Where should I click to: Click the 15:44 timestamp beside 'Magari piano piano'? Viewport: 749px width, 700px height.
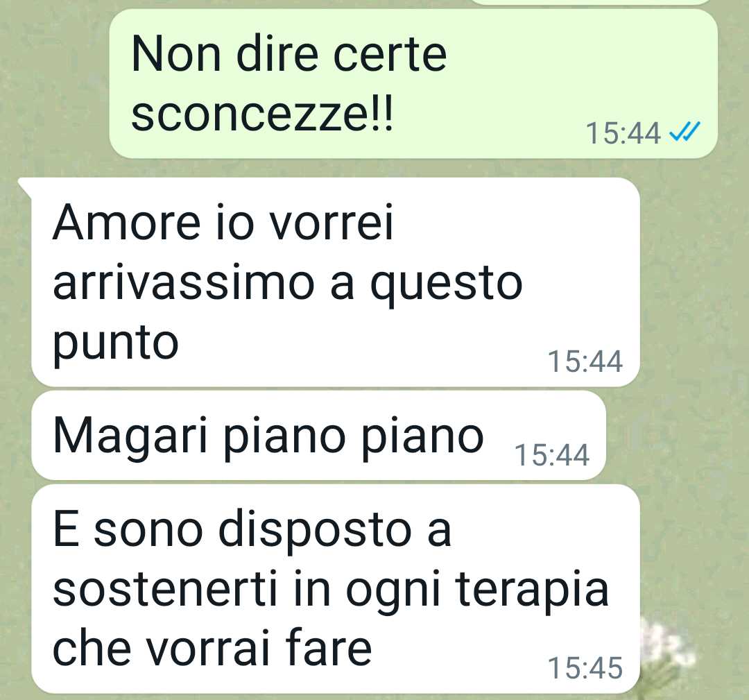click(552, 455)
